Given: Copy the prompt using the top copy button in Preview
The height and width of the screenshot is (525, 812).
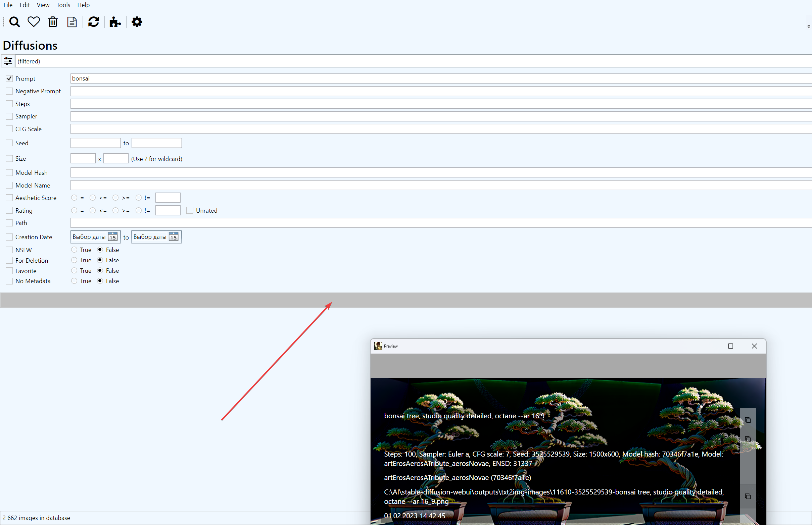Looking at the screenshot, I should 748,420.
